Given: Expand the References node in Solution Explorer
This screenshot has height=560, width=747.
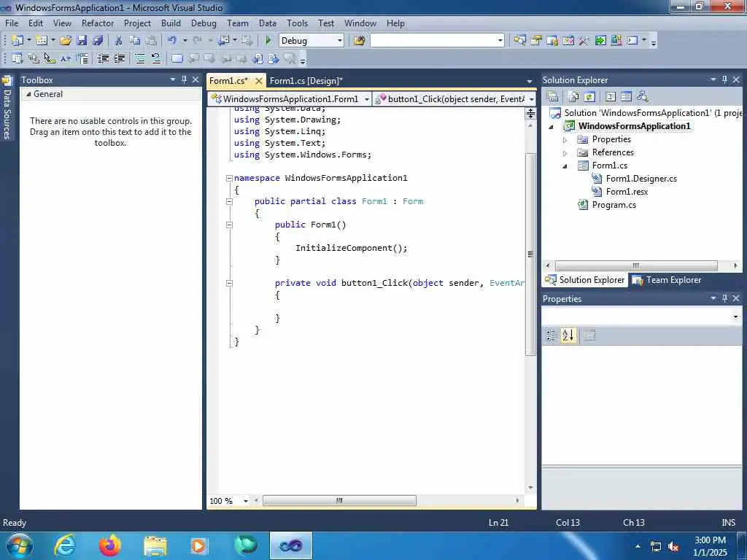Looking at the screenshot, I should (565, 153).
